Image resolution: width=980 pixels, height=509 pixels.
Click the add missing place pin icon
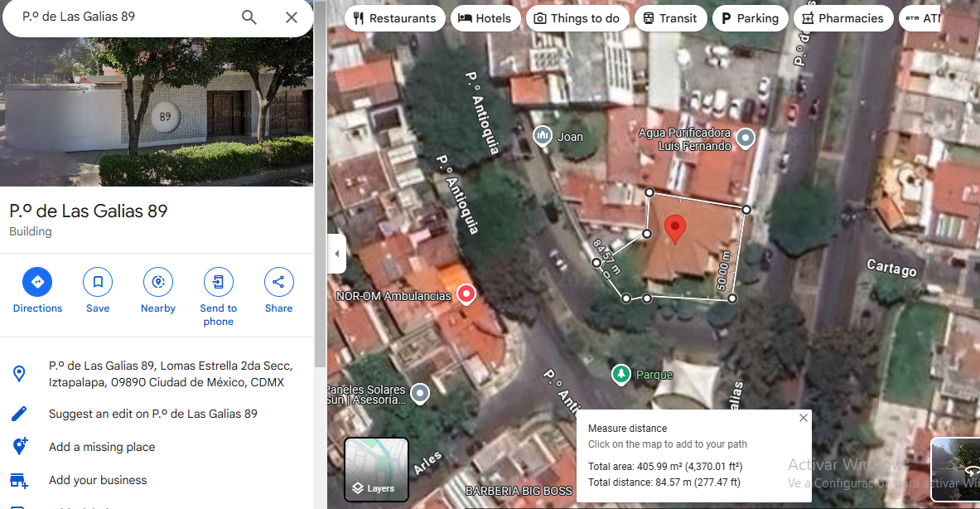tap(19, 447)
